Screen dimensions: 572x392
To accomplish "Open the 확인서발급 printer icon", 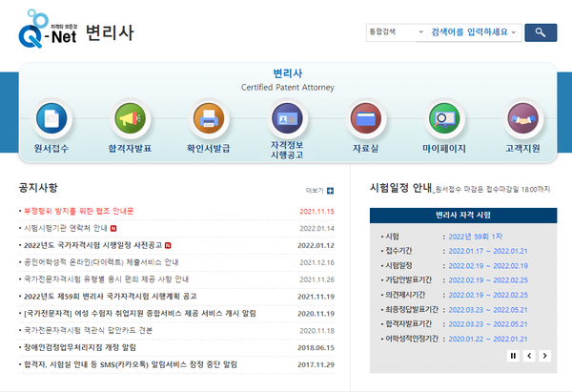I will tap(209, 118).
